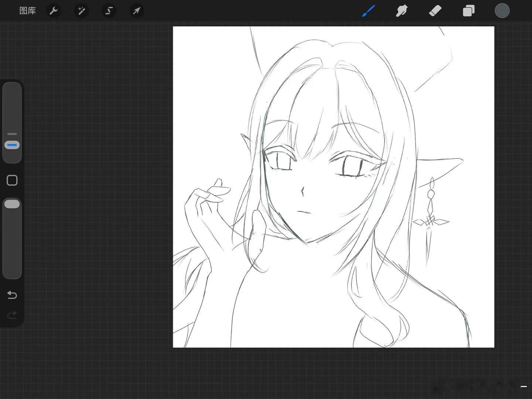Screen dimensions: 532x399
Task: Open the 图库 gallery
Action: pos(28,11)
